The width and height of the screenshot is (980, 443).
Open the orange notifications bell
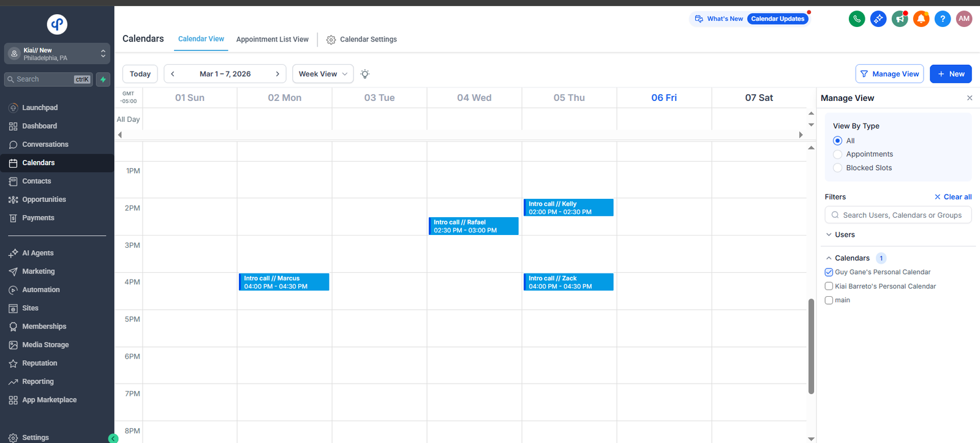(921, 19)
